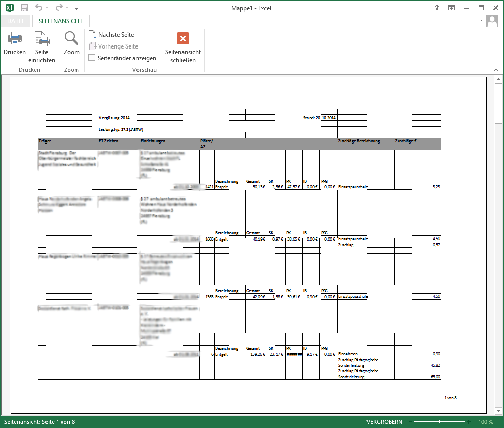504x428 pixels.
Task: Click the zoom slider in status bar
Action: (x=440, y=422)
